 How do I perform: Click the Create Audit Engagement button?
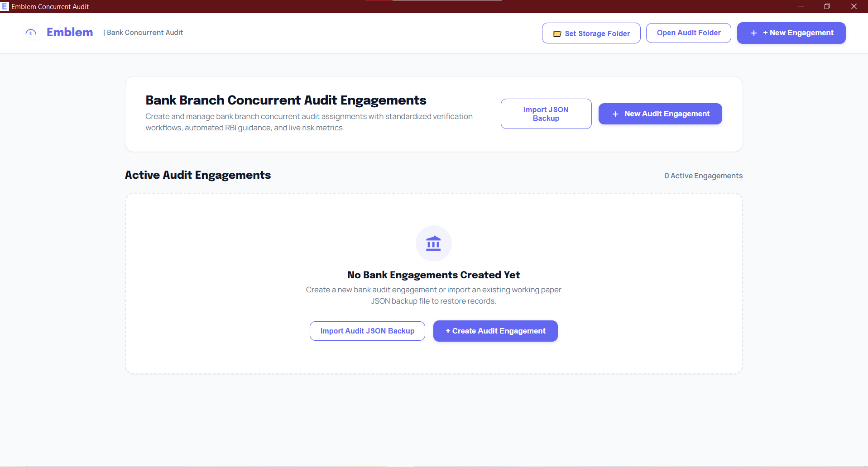point(495,331)
